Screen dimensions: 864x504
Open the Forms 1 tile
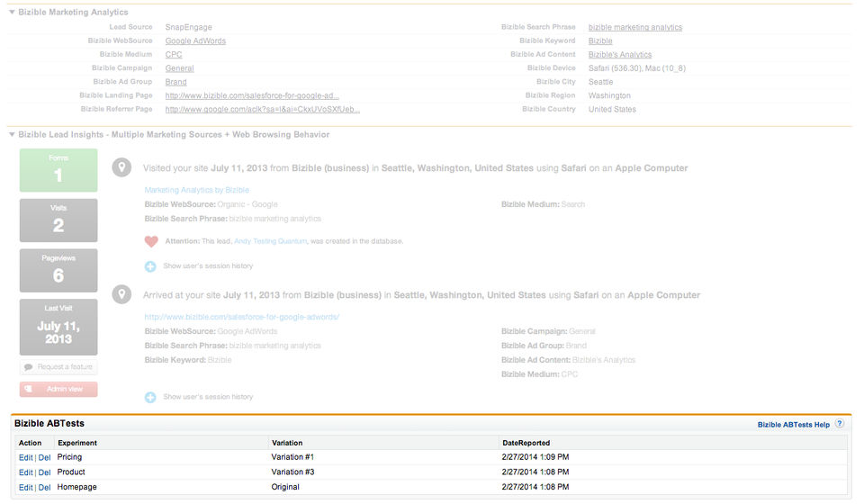pyautogui.click(x=58, y=170)
